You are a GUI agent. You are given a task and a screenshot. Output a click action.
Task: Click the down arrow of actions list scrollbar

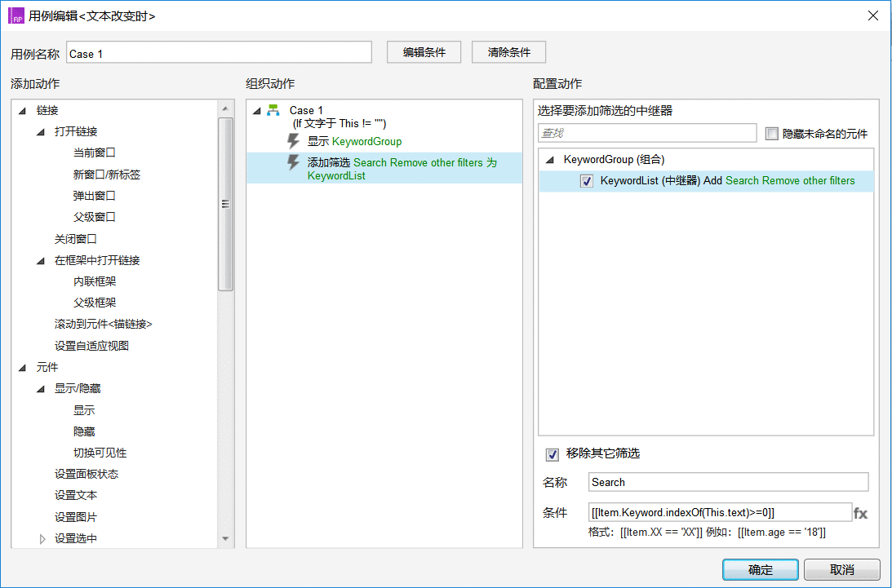[x=225, y=538]
